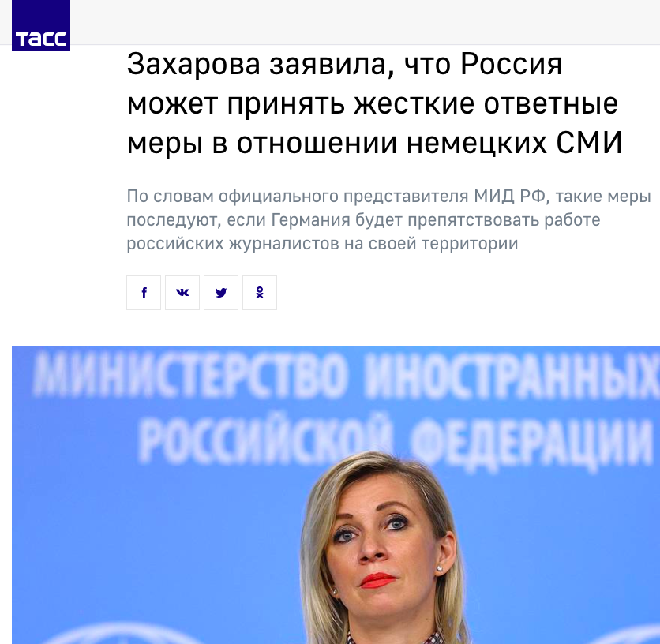Click the word "Захарова" in the headline
Screen dimensions: 660x644
click(193, 65)
